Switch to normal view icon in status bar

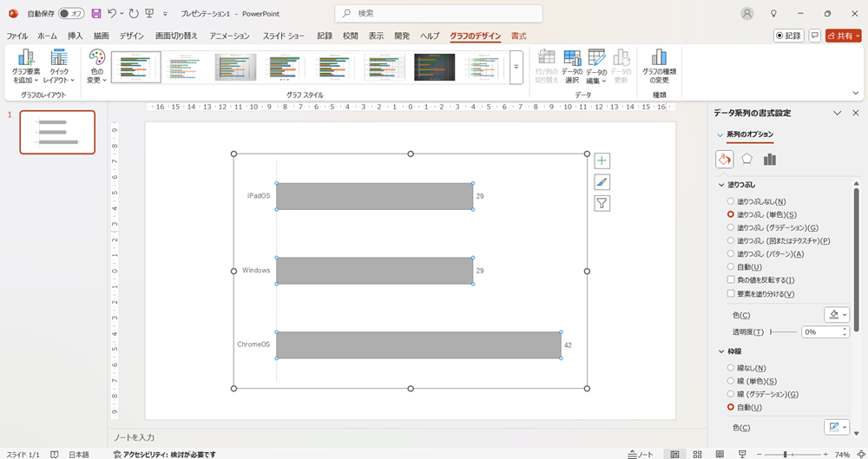pos(674,455)
